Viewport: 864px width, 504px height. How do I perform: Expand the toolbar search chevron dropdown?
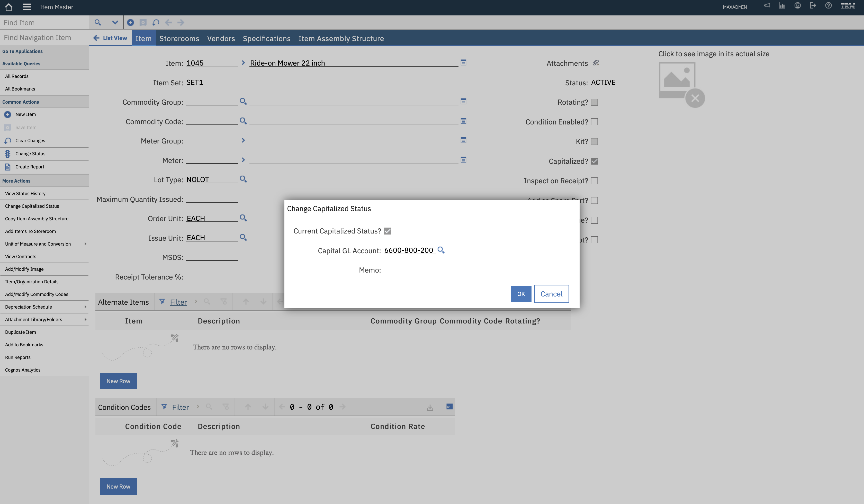coord(115,22)
